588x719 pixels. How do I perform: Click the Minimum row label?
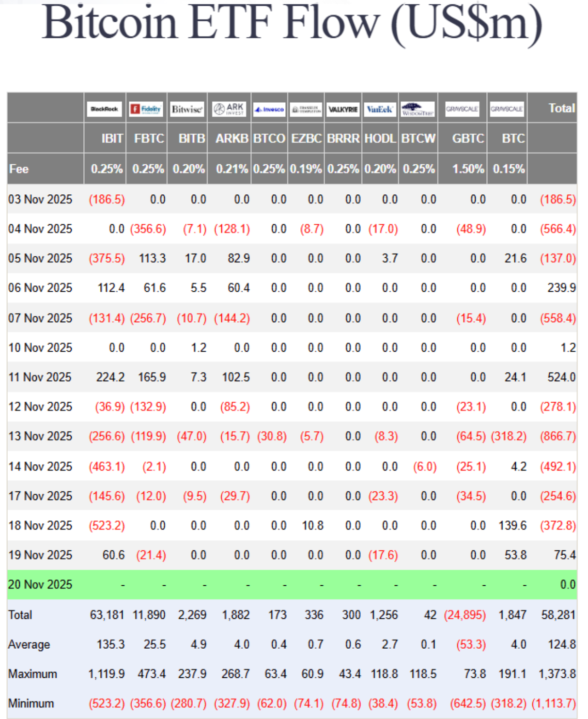coord(31,703)
